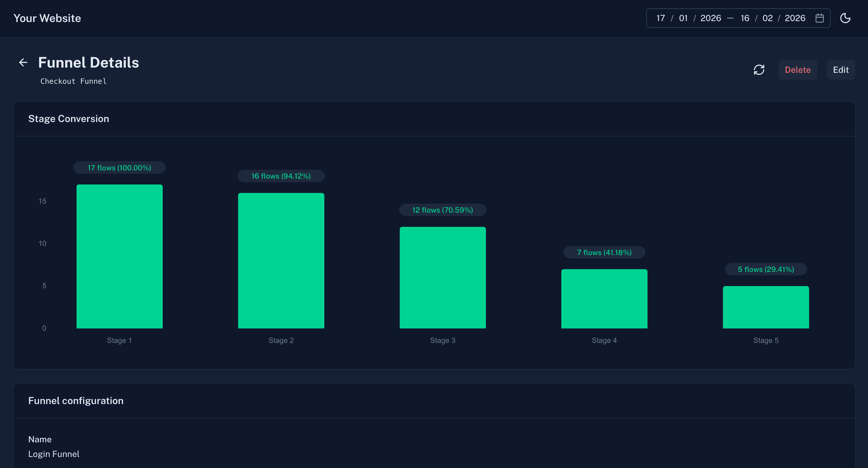This screenshot has height=468, width=868.
Task: Refresh the funnel data
Action: point(759,70)
